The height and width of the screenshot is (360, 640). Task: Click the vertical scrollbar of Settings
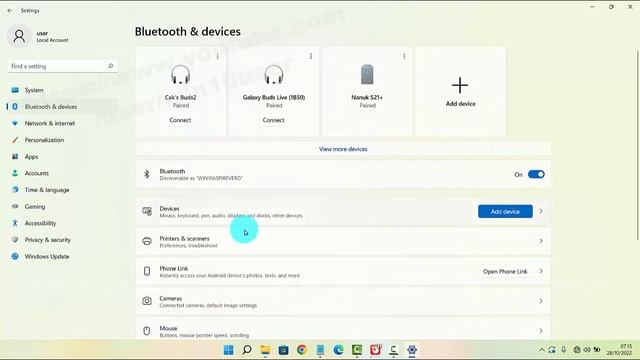tap(637, 145)
